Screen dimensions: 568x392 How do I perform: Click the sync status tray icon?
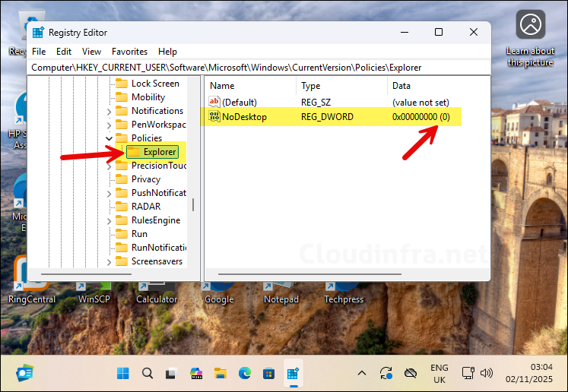pos(386,373)
